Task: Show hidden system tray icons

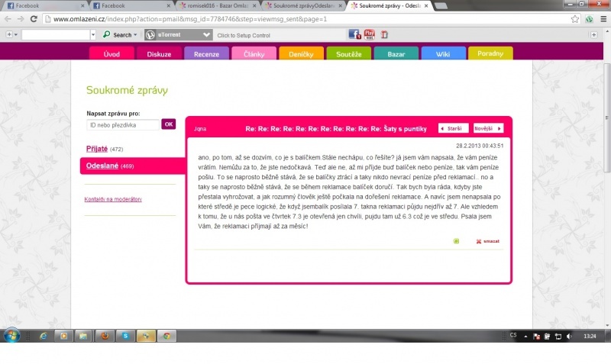Action: (x=523, y=336)
